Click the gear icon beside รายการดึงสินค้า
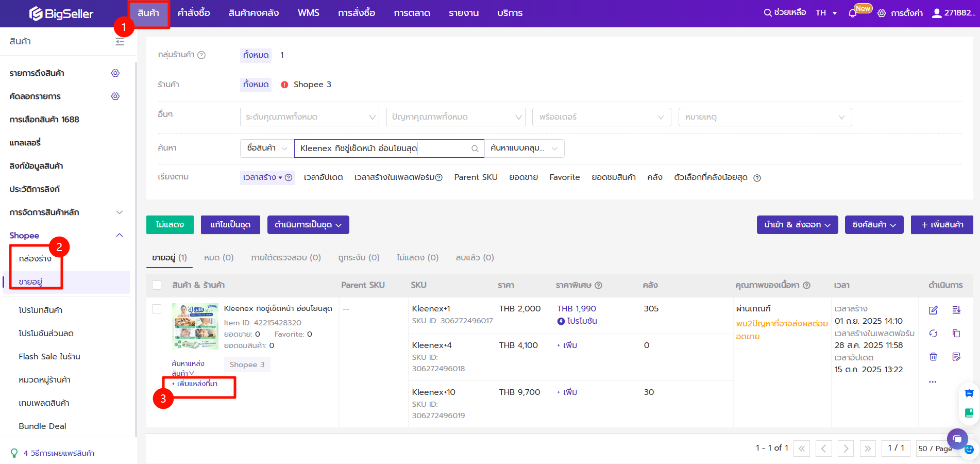 [115, 73]
